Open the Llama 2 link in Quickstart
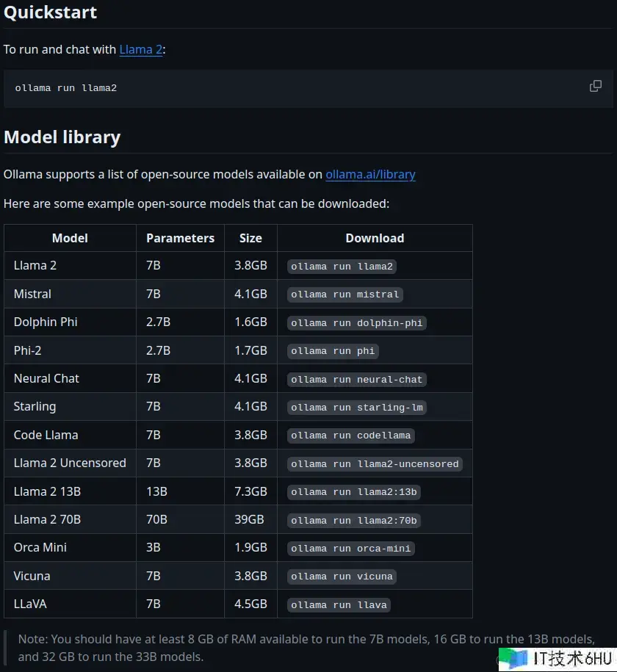The width and height of the screenshot is (617, 672). pos(140,49)
